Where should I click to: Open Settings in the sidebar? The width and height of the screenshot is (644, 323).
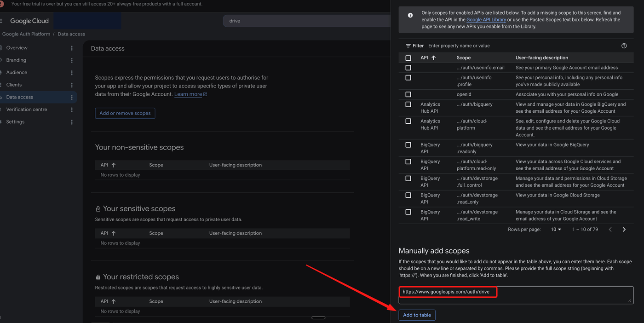[x=15, y=122]
